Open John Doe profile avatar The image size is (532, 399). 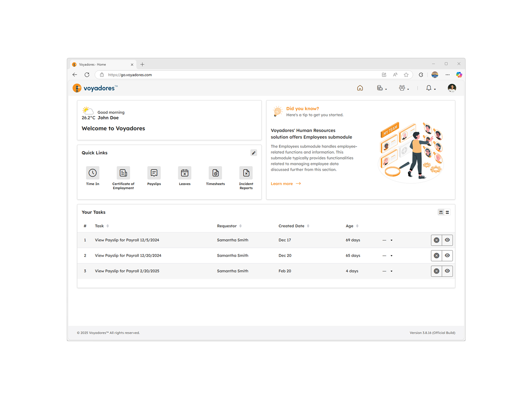click(x=452, y=88)
